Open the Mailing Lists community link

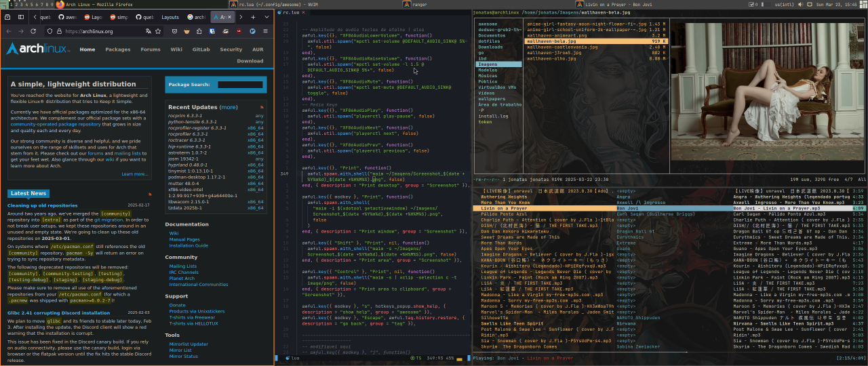coord(183,266)
